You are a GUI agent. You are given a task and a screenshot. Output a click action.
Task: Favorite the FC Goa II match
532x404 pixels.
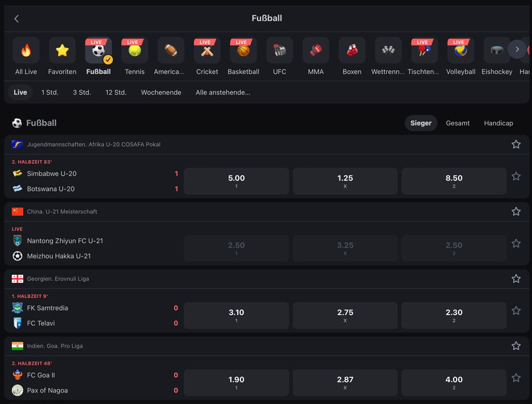(516, 378)
